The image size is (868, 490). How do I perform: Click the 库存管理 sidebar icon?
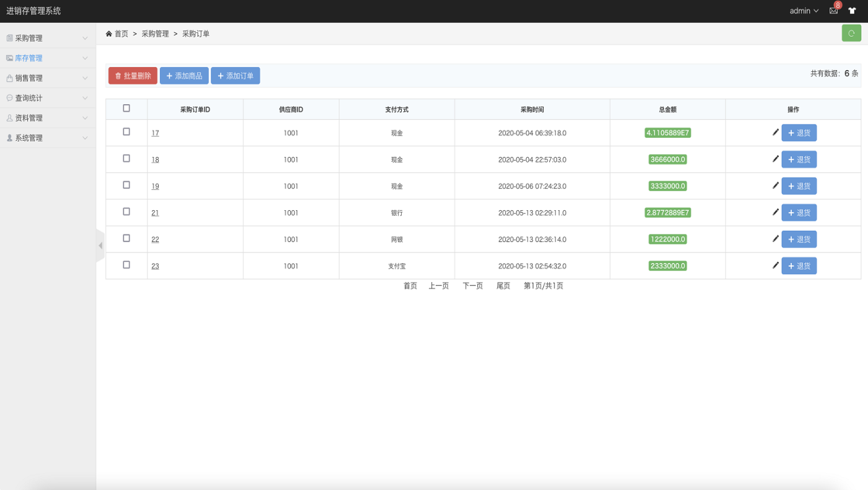[9, 58]
